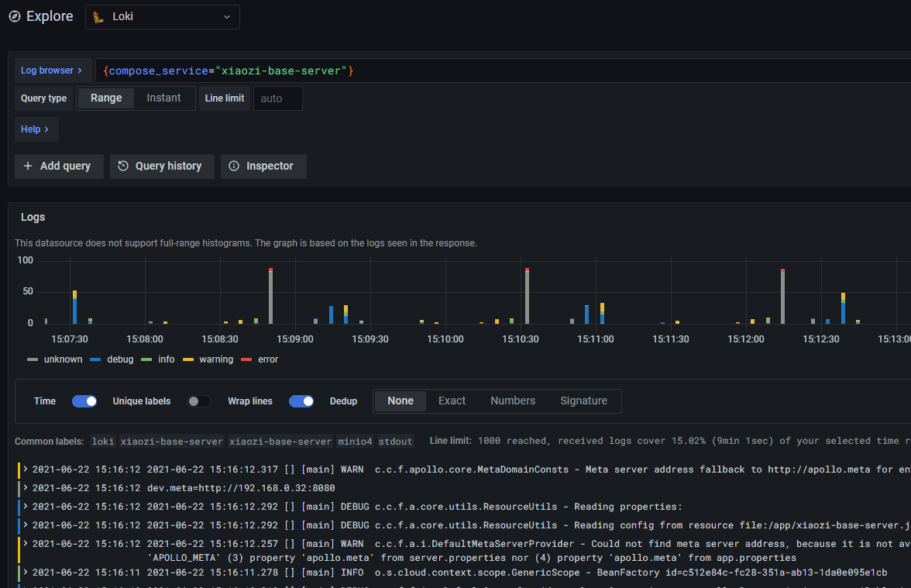The image size is (911, 588).
Task: Click the tall histogram bar before 15:09:00
Action: (271, 296)
